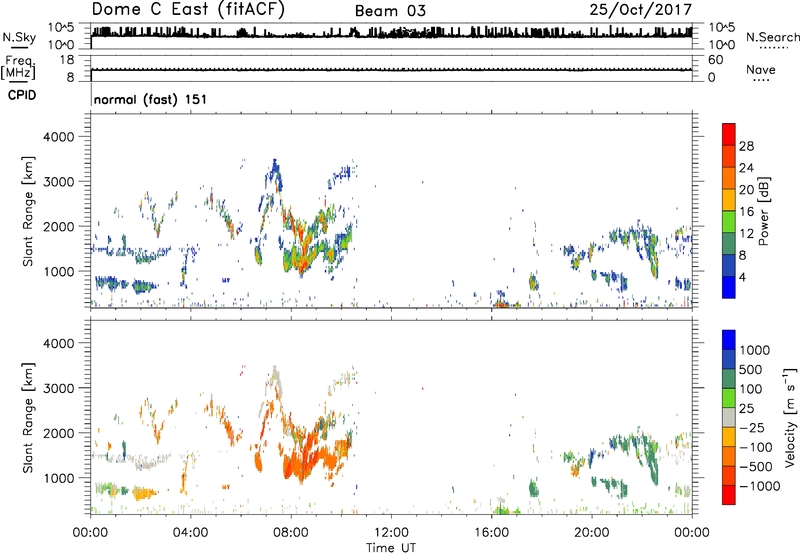This screenshot has width=800, height=554.
Task: Pick the light green 12–16 dB Power swatch
Action: point(729,222)
